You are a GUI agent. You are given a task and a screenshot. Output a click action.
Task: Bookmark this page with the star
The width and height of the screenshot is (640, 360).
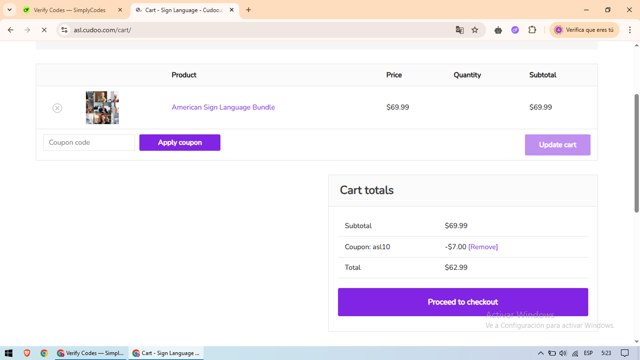click(x=475, y=30)
